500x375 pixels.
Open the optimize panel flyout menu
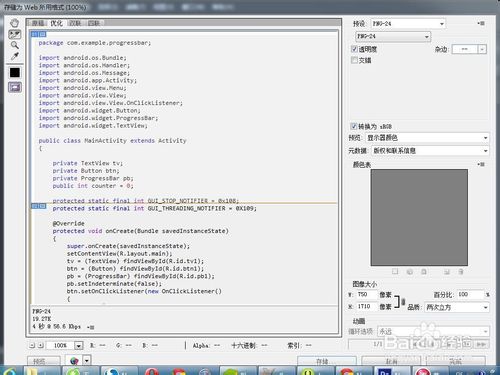tap(481, 23)
